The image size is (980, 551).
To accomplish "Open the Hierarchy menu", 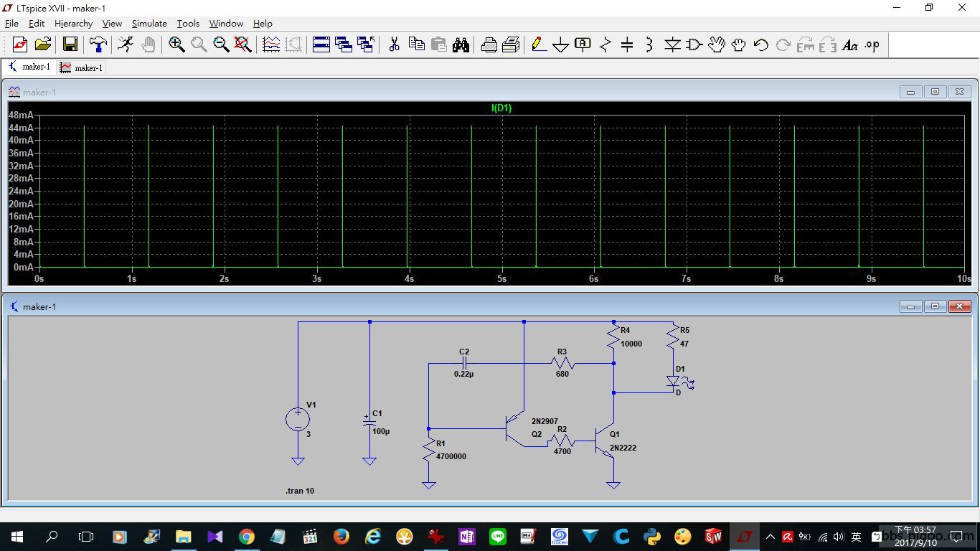I will 73,24.
